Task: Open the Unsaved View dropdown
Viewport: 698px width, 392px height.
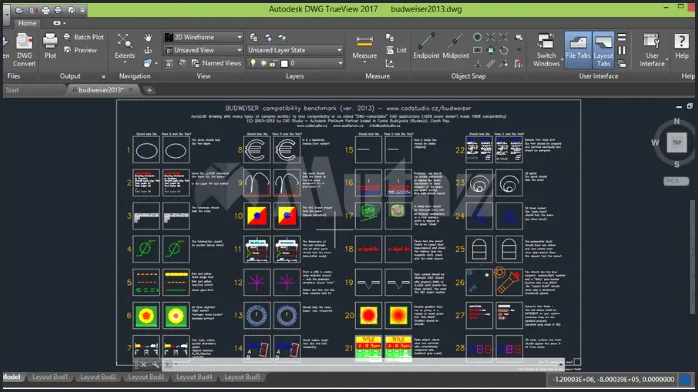Action: 204,50
